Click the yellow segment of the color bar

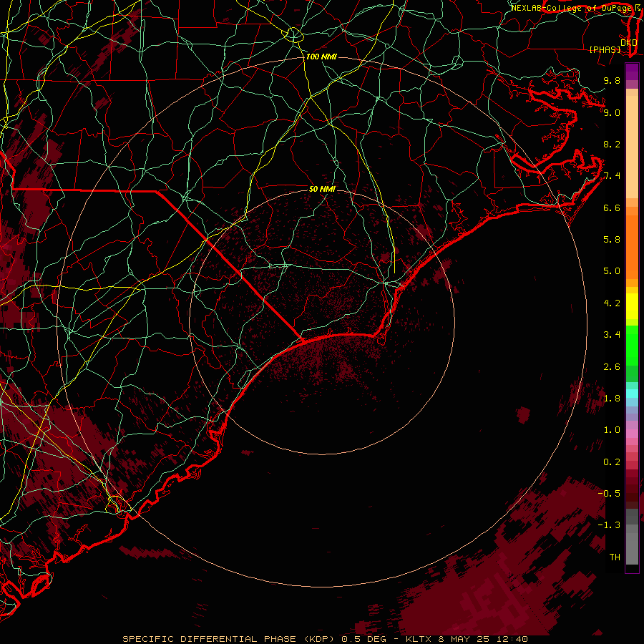pyautogui.click(x=632, y=306)
